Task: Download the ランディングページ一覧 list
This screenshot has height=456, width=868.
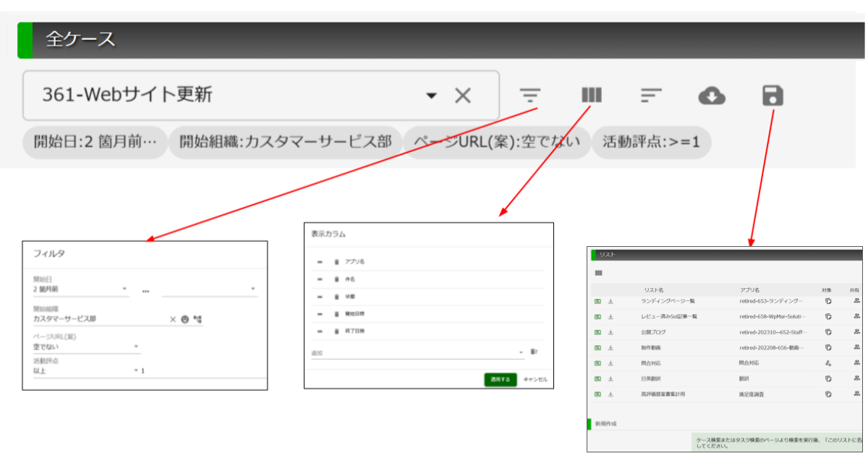Action: click(x=610, y=300)
